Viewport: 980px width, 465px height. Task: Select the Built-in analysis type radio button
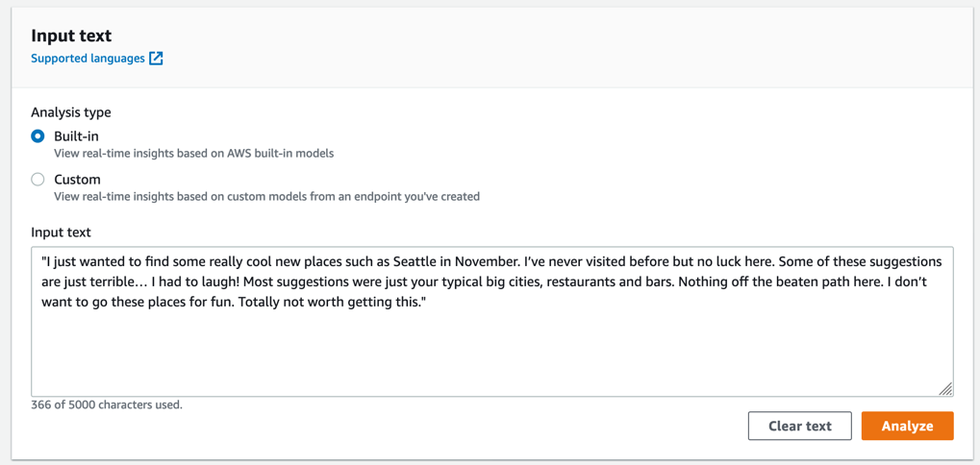coord(38,136)
